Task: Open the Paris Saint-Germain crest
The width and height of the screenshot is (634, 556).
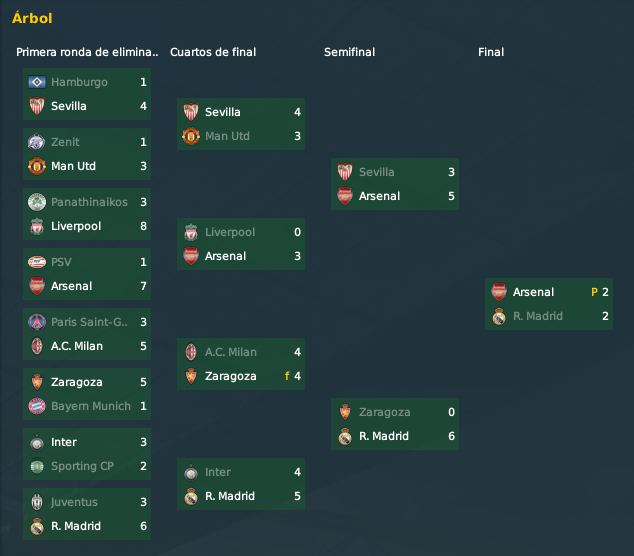Action: point(37,322)
